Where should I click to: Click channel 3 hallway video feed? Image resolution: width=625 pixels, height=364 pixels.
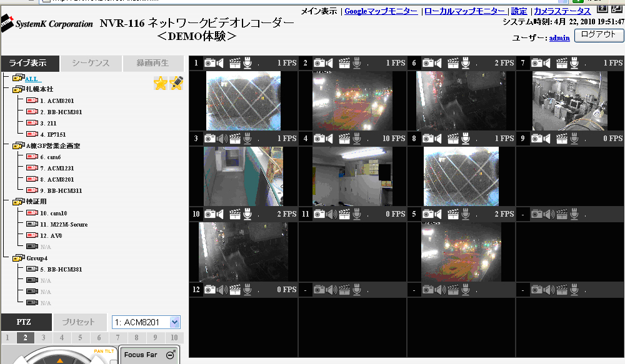tap(243, 176)
